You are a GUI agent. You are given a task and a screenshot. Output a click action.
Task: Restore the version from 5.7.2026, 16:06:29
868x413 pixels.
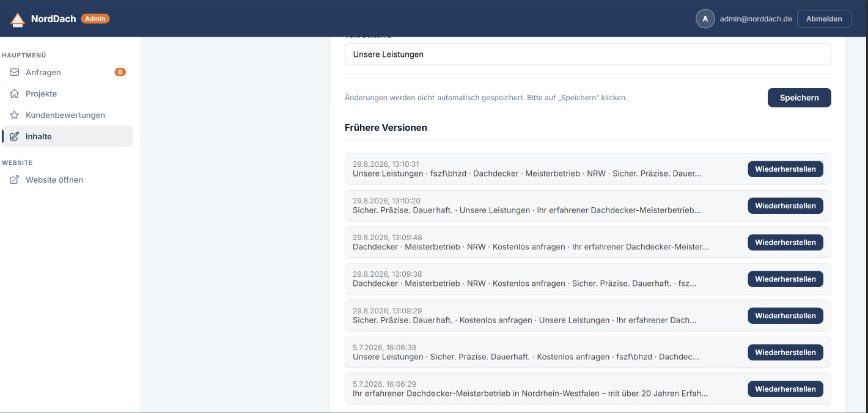[785, 389]
